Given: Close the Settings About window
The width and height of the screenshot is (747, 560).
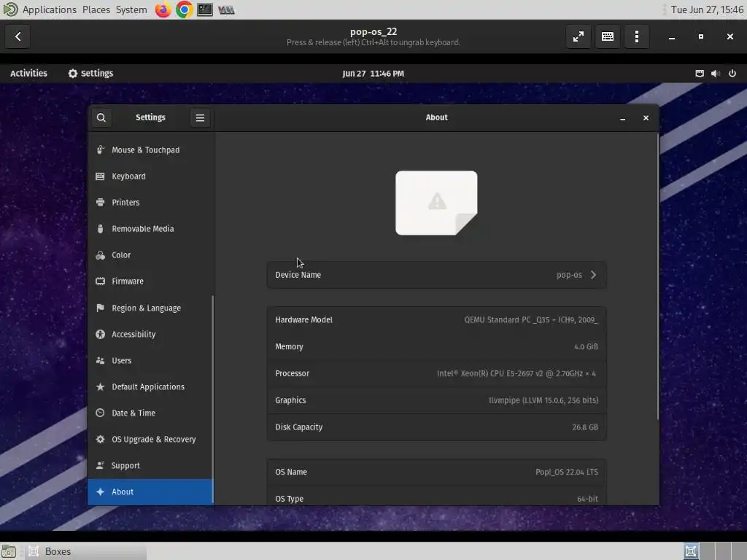Looking at the screenshot, I should pos(646,118).
